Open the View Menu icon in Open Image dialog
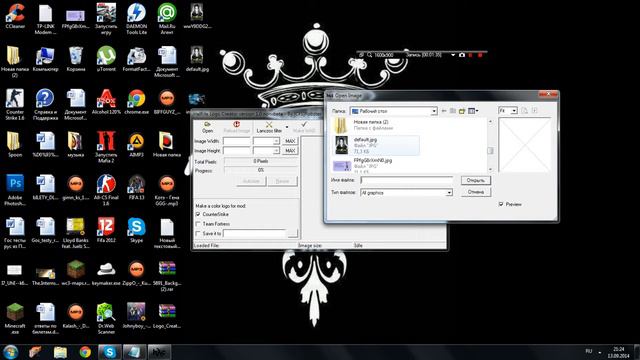640x360 pixels. click(473, 111)
